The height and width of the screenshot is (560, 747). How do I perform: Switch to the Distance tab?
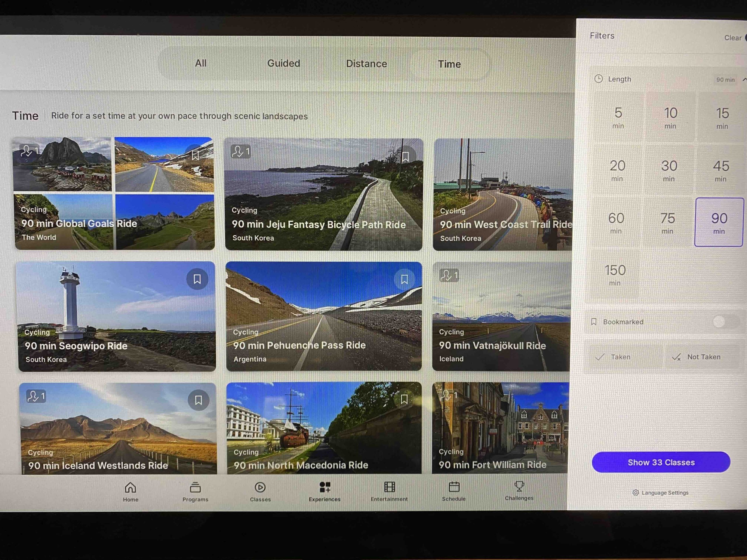coord(366,64)
